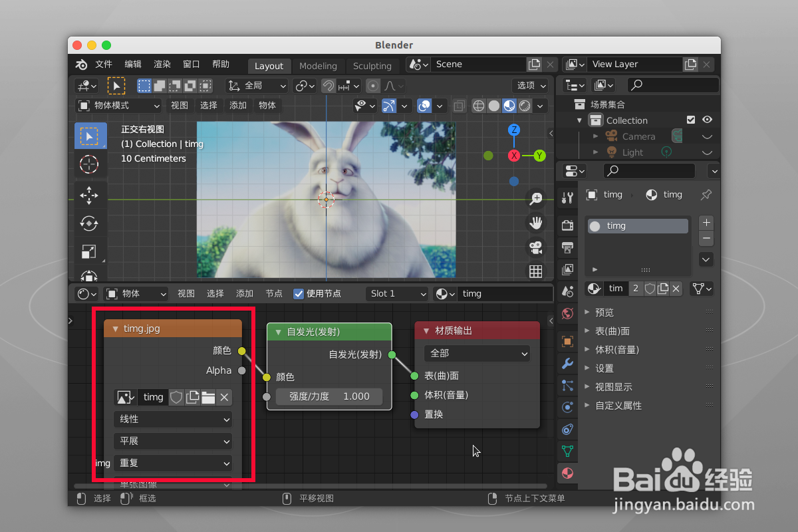Select the Select Box tool in left toolbar
This screenshot has width=798, height=532.
click(90, 136)
